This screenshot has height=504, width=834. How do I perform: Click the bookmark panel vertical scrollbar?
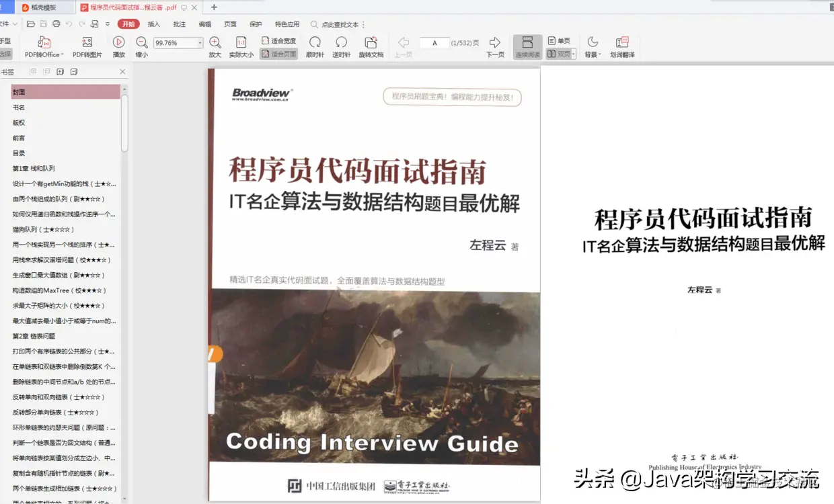coord(124,123)
